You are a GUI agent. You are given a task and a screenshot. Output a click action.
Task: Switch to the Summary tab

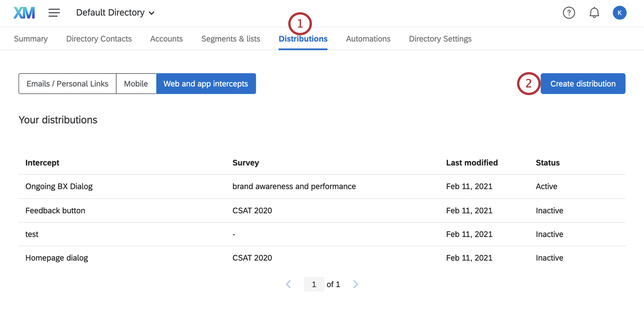coord(31,39)
